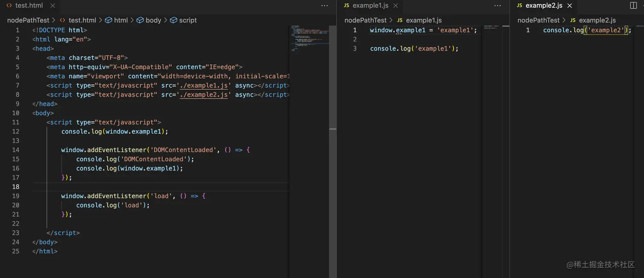Click the minimap of the test.html editor

[x=310, y=38]
